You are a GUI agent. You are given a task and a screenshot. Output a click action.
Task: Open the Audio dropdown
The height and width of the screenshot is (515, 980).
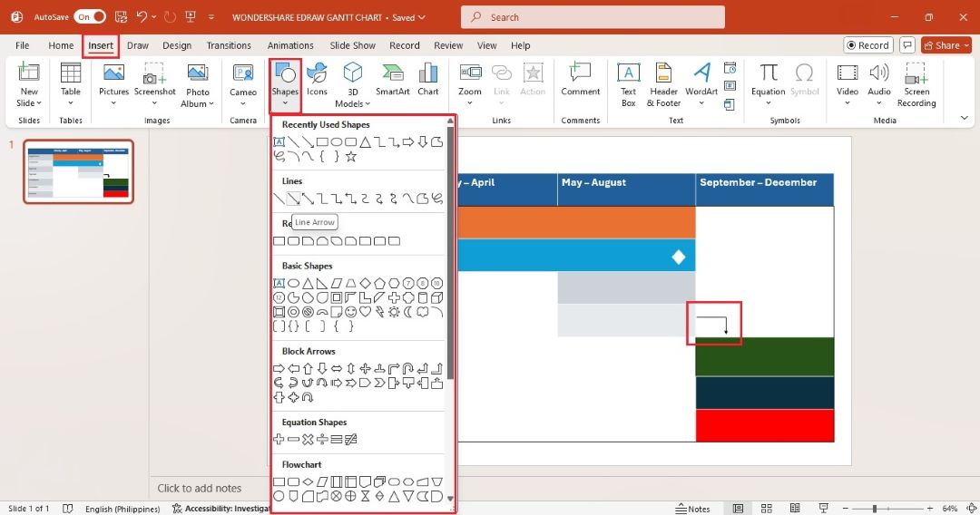[x=878, y=103]
